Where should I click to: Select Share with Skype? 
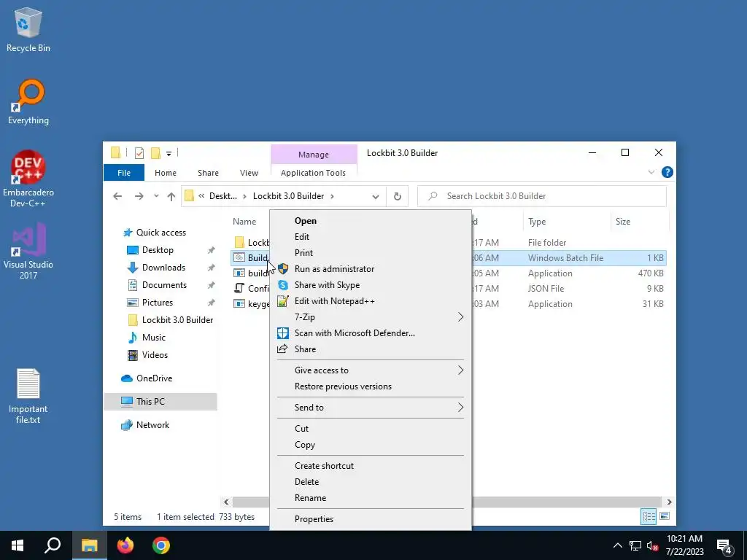(371, 285)
